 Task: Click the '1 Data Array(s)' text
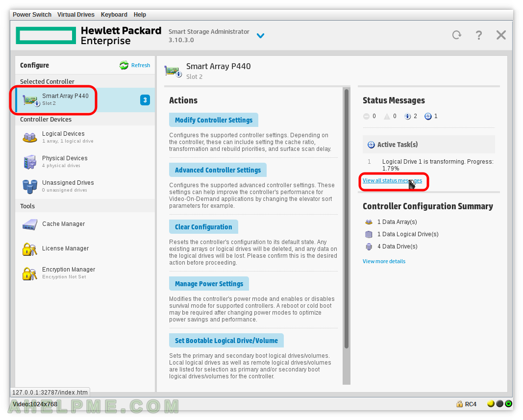pos(397,222)
